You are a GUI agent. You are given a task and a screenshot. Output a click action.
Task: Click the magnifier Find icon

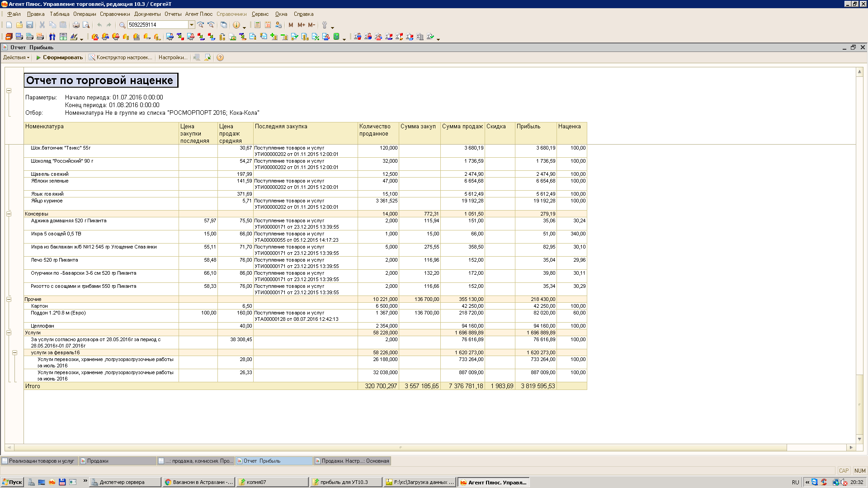122,25
